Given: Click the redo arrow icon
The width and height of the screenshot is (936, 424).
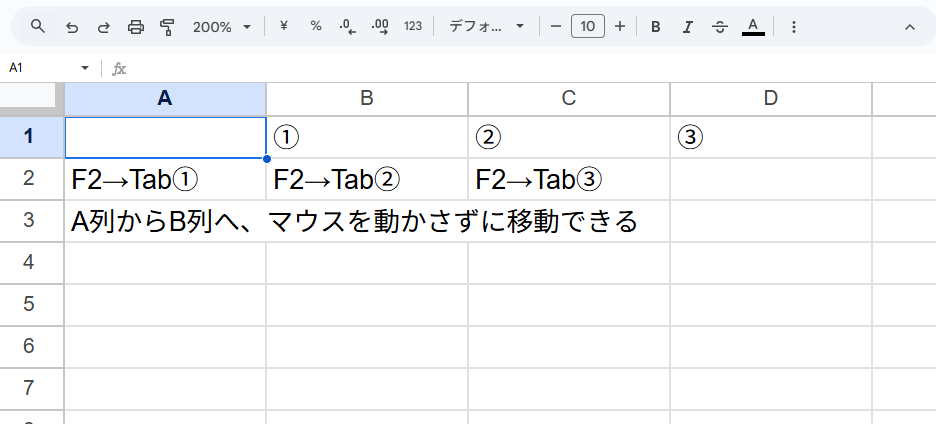Looking at the screenshot, I should [x=103, y=27].
